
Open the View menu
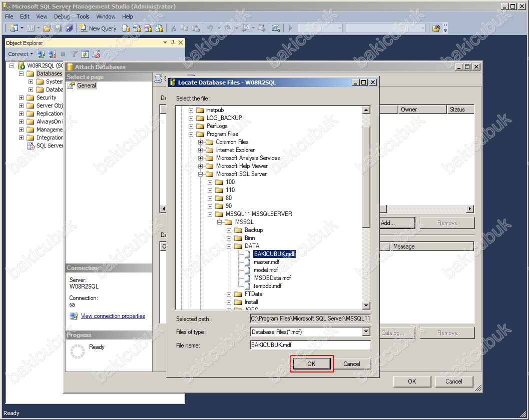point(42,16)
